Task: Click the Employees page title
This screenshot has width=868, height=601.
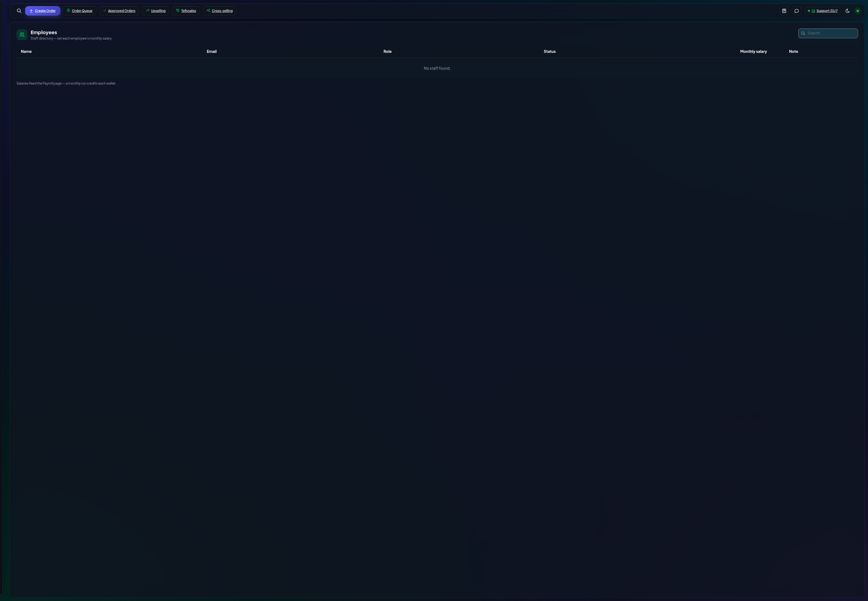Action: (44, 32)
